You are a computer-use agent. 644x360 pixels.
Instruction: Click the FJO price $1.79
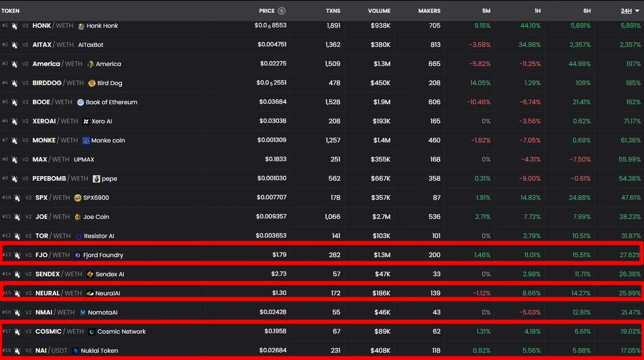coord(280,255)
